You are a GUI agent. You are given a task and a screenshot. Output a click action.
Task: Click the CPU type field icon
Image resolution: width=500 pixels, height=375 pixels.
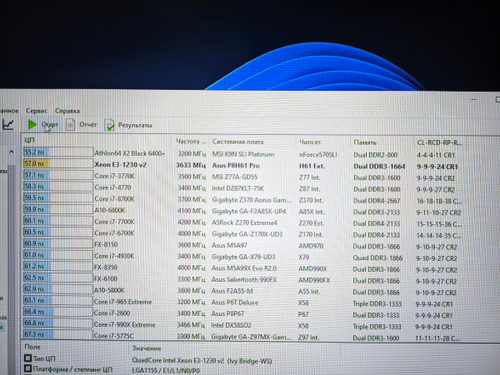(x=28, y=358)
